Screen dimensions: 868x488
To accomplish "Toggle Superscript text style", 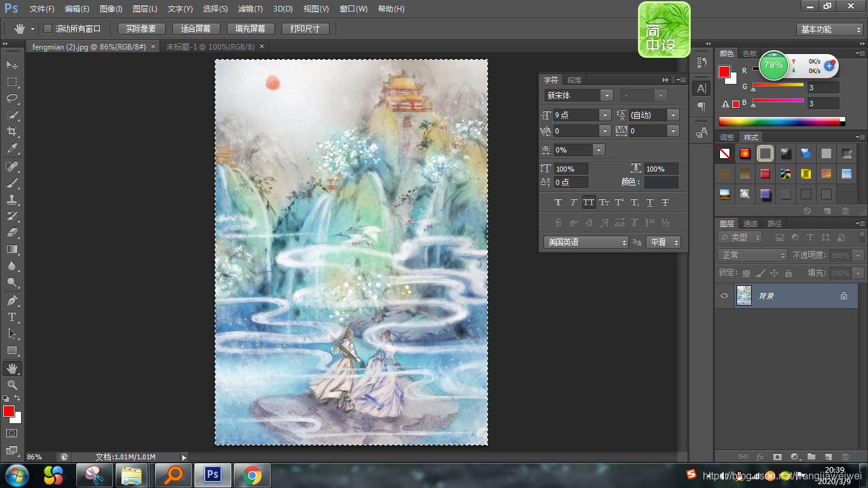I will [x=620, y=203].
